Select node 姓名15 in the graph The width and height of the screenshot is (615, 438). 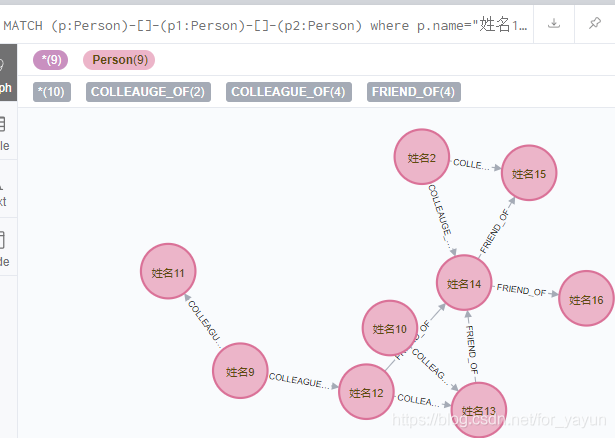coord(529,173)
